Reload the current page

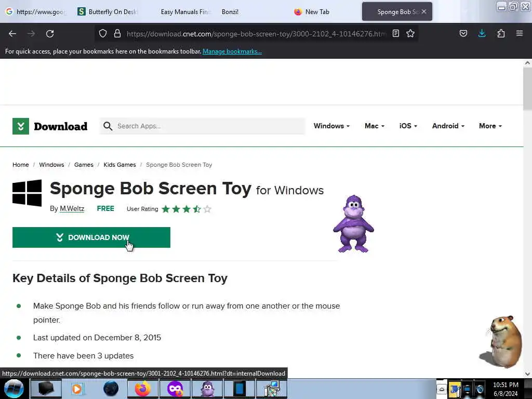50,34
